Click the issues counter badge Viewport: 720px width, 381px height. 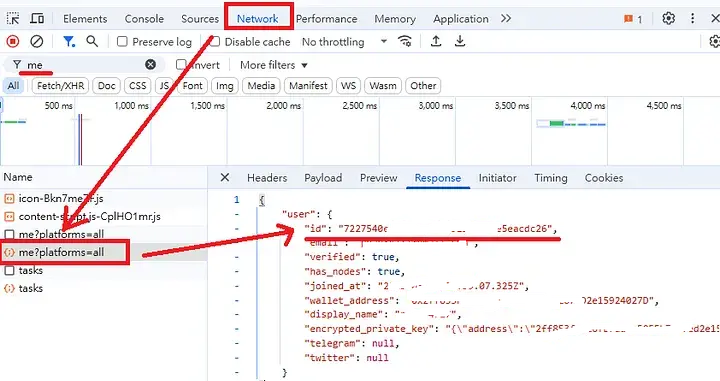[633, 19]
